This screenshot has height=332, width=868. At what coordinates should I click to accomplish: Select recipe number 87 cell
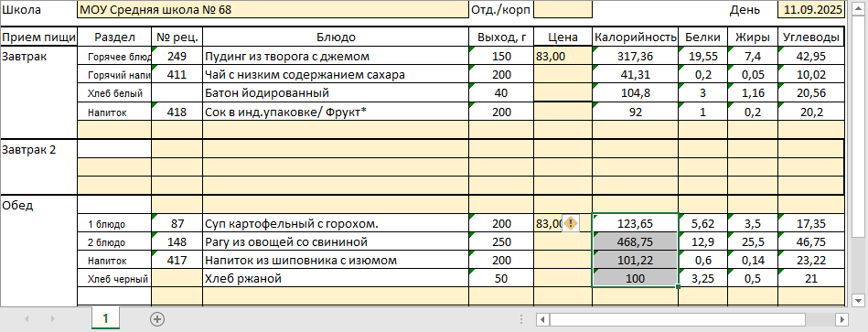[177, 223]
